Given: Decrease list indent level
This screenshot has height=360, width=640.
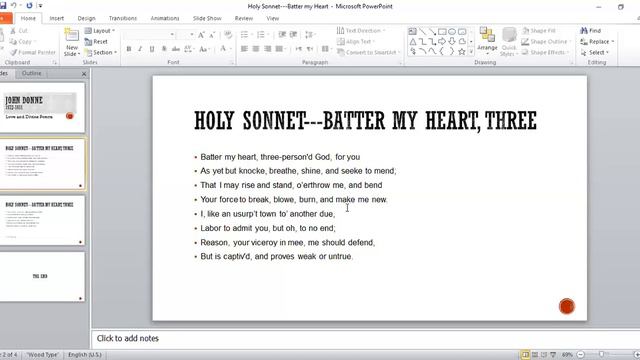Looking at the screenshot, I should [282, 35].
